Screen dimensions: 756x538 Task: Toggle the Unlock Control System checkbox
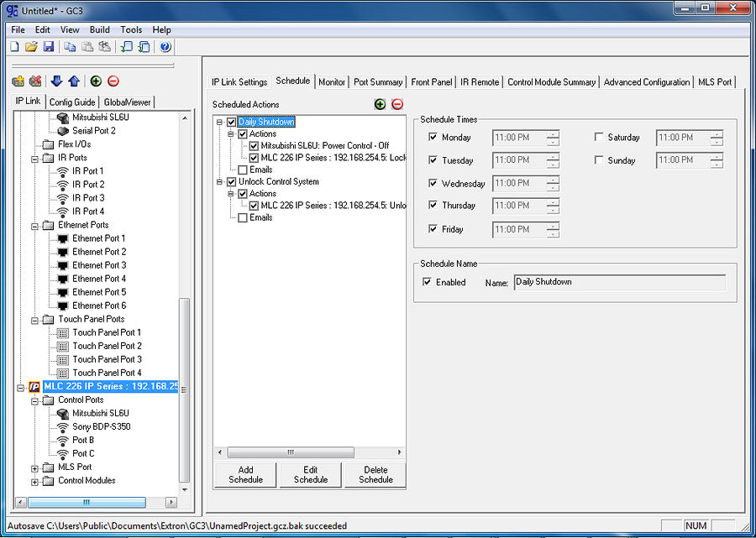point(232,182)
